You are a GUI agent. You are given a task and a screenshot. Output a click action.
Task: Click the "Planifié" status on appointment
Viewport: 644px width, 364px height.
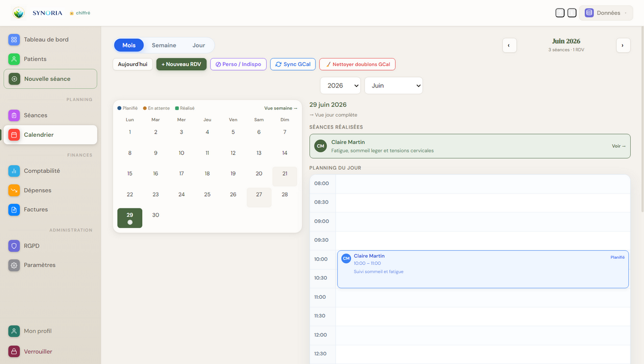coord(617,257)
